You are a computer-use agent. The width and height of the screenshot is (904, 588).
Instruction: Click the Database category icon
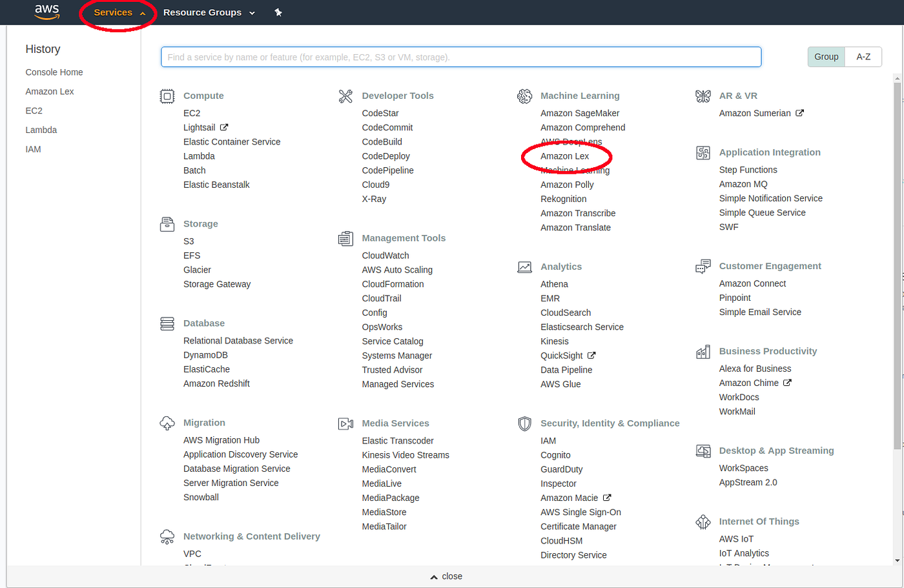(167, 323)
